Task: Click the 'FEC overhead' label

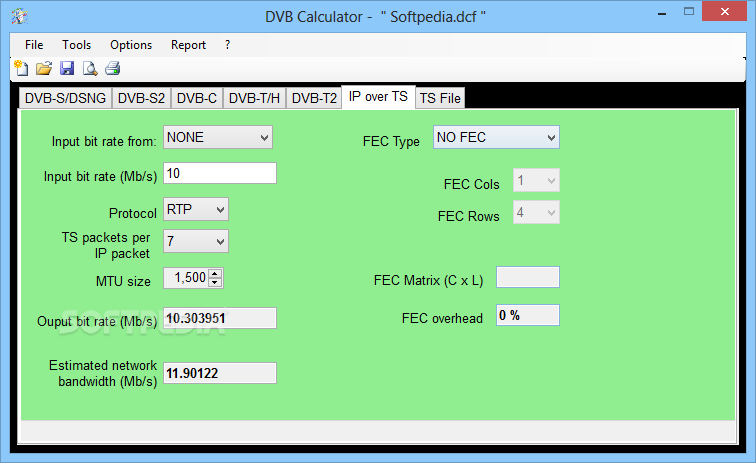Action: point(442,318)
